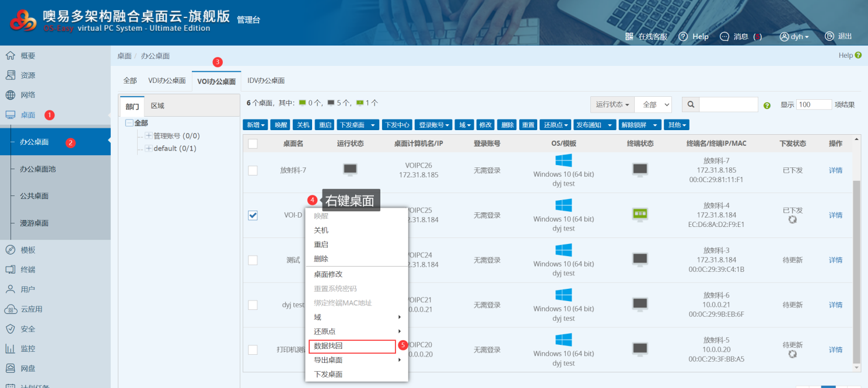The height and width of the screenshot is (388, 868).
Task: Click the search magnifier icon button
Action: point(691,104)
